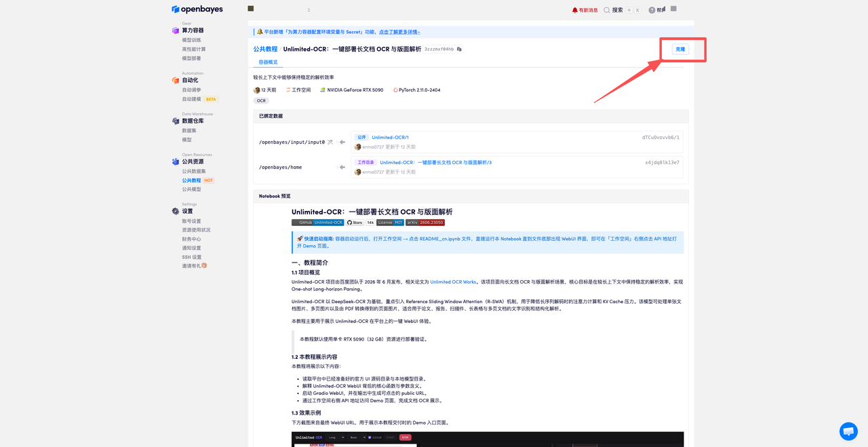
Task: Open the red notification bell icon
Action: (575, 10)
